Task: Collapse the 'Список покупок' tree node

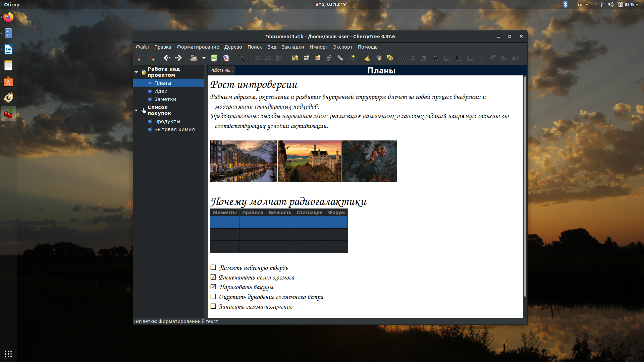Action: pos(136,110)
